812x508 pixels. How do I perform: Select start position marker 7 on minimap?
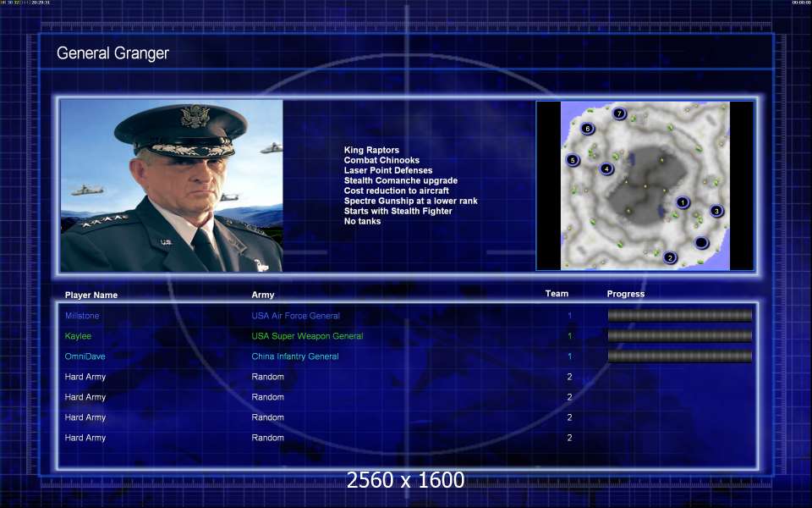click(x=619, y=113)
